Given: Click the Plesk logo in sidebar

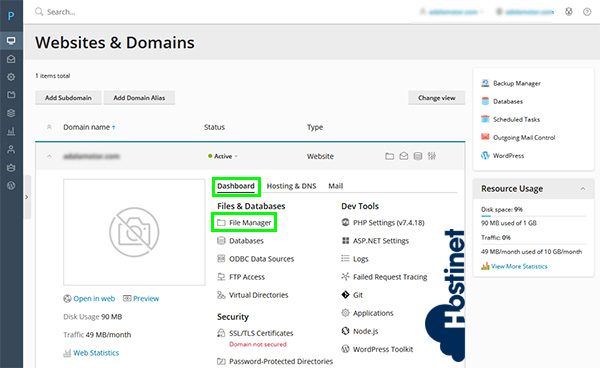Looking at the screenshot, I should click(x=11, y=16).
